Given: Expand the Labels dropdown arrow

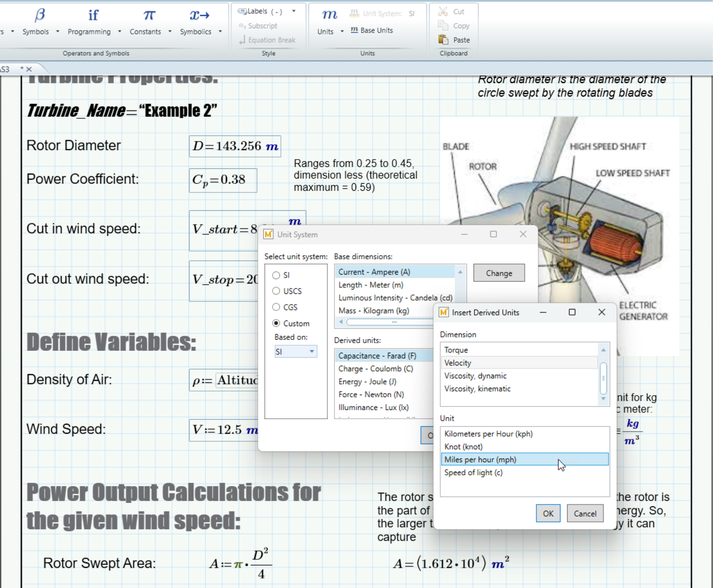Looking at the screenshot, I should click(294, 12).
